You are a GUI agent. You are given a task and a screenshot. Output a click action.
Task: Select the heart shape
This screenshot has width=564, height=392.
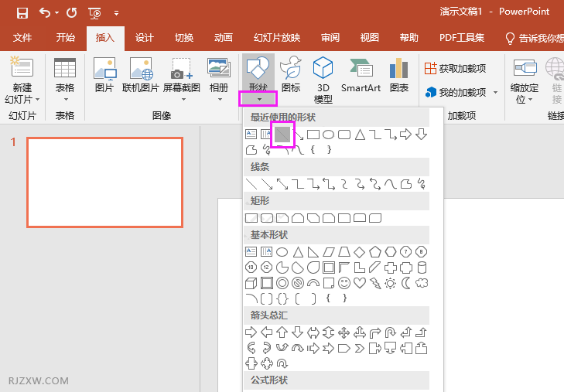tap(359, 283)
